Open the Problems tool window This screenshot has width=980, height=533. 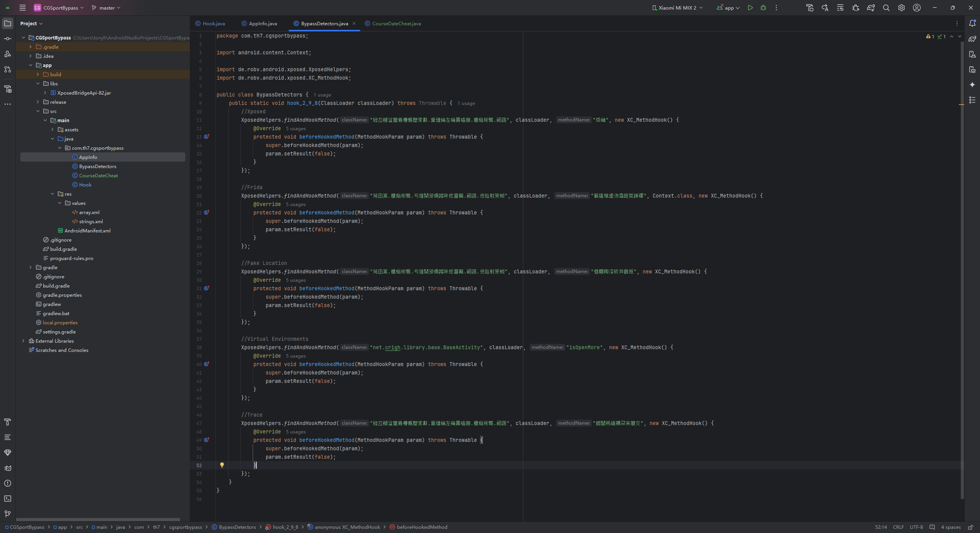(8, 483)
